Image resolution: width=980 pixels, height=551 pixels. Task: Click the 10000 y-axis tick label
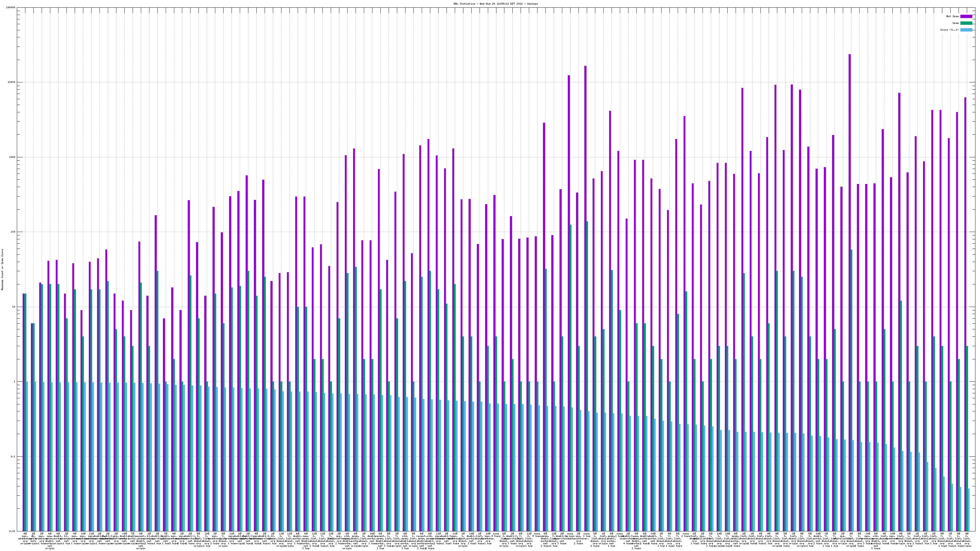click(x=12, y=83)
